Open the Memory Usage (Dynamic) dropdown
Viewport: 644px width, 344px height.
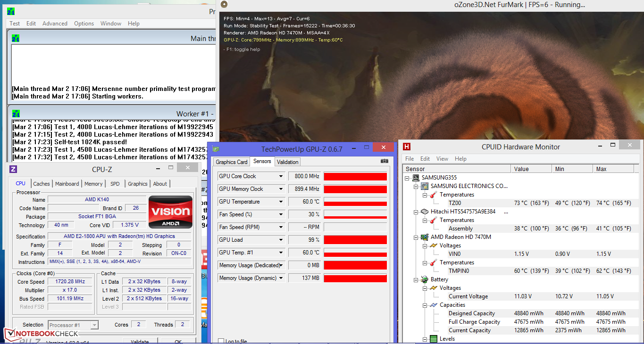281,278
